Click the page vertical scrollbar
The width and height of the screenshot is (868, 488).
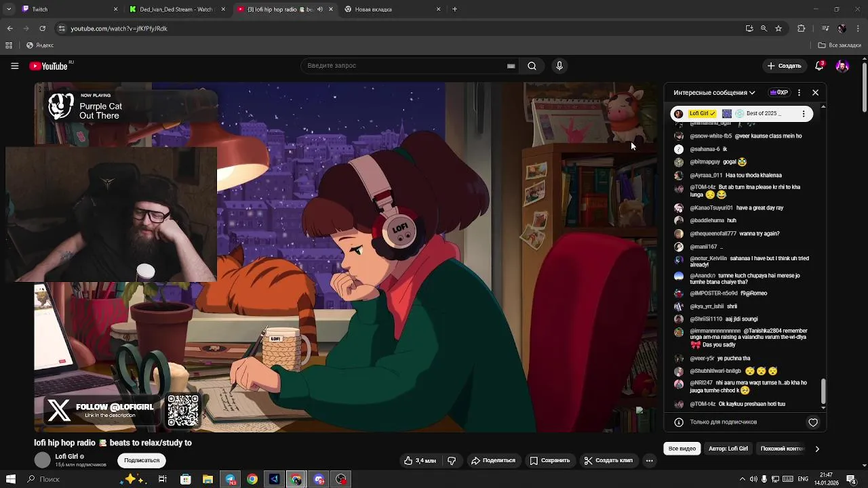[864, 88]
